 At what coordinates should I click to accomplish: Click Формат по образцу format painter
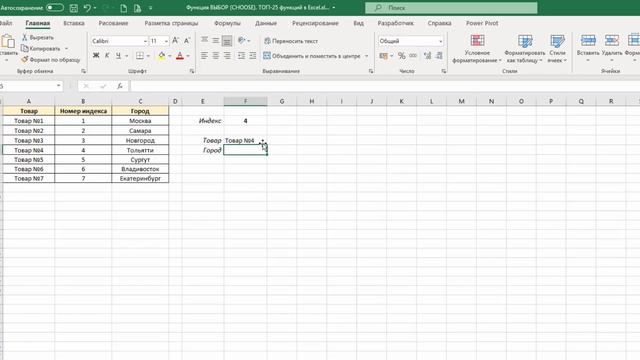pos(51,60)
